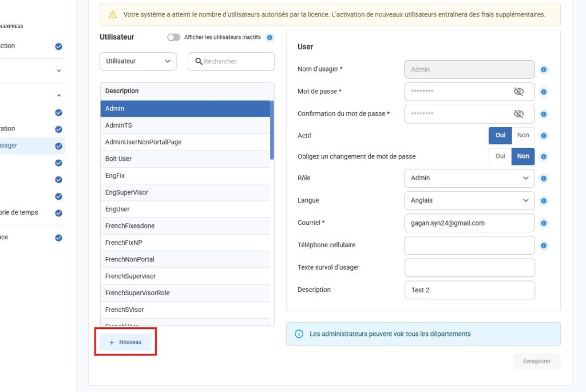Screen dimensions: 586x392
Task: Select Oui for forced password change
Action: pos(500,156)
